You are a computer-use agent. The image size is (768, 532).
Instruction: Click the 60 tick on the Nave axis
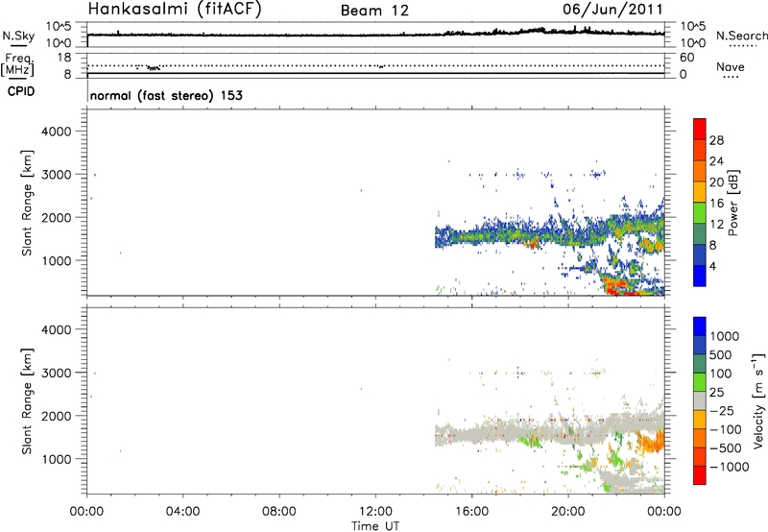(686, 58)
